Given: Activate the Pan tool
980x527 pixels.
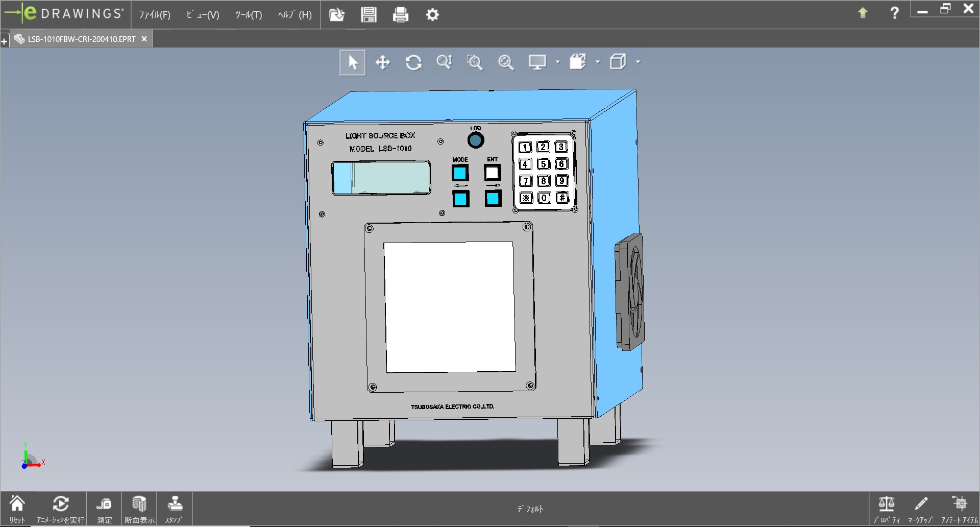Looking at the screenshot, I should 382,62.
